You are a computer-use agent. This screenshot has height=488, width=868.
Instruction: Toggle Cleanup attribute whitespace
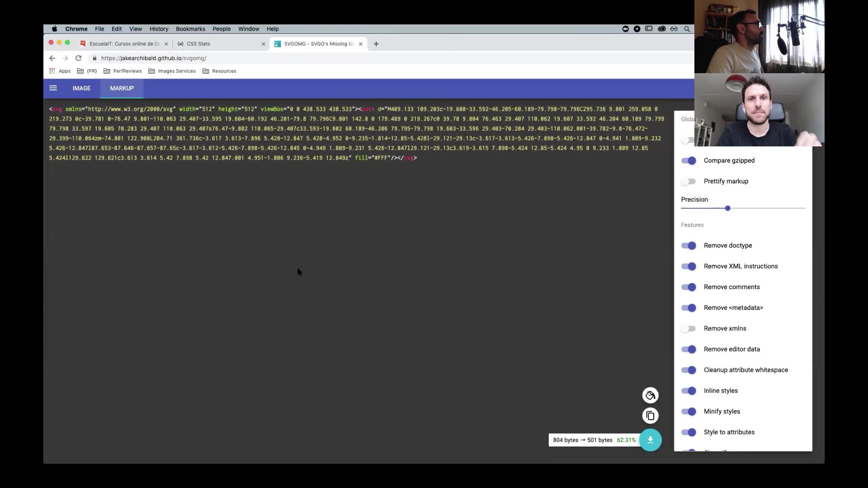689,370
